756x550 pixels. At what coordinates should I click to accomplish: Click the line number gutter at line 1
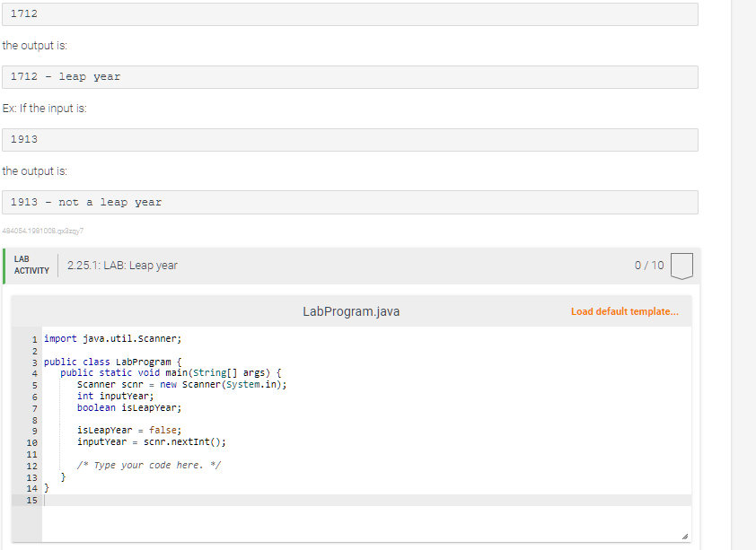pyautogui.click(x=33, y=338)
